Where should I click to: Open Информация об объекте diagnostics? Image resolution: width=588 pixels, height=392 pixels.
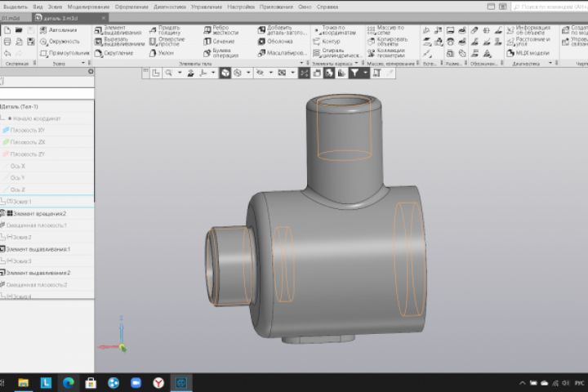528,30
